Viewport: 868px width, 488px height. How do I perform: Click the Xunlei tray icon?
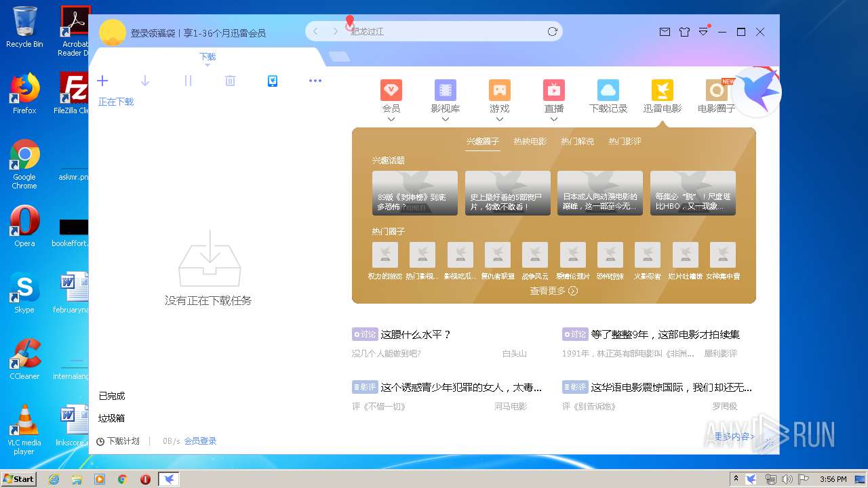[751, 479]
